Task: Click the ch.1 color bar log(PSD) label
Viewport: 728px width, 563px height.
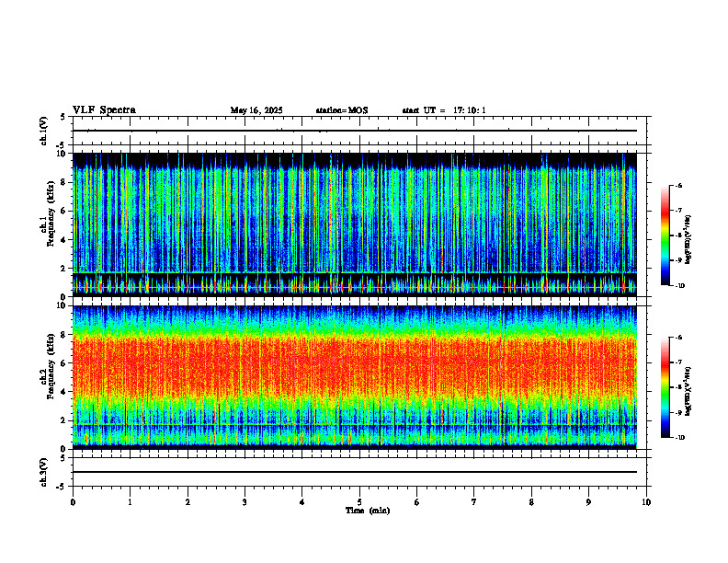Action: tap(688, 240)
